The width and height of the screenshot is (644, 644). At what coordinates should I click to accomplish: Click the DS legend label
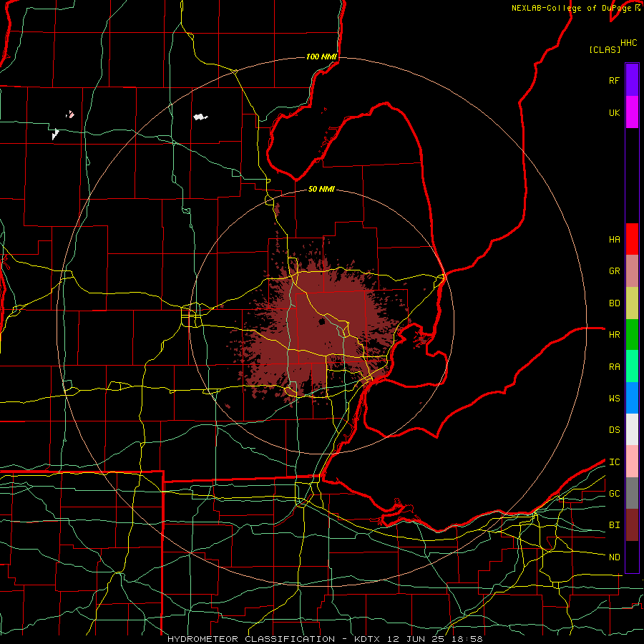pos(614,430)
